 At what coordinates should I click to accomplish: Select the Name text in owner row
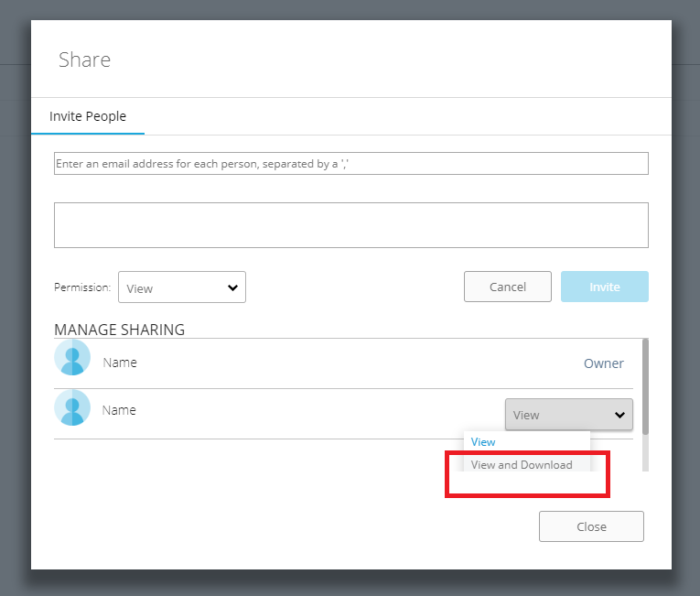click(x=120, y=363)
